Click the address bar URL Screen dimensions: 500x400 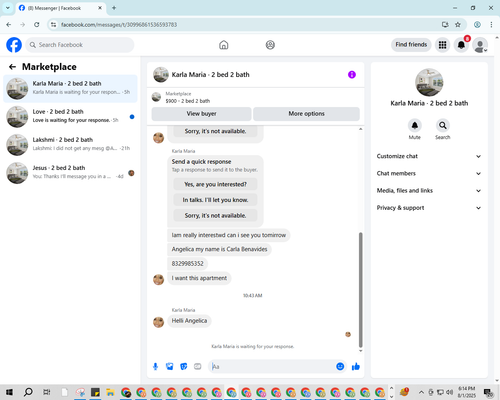tap(119, 25)
